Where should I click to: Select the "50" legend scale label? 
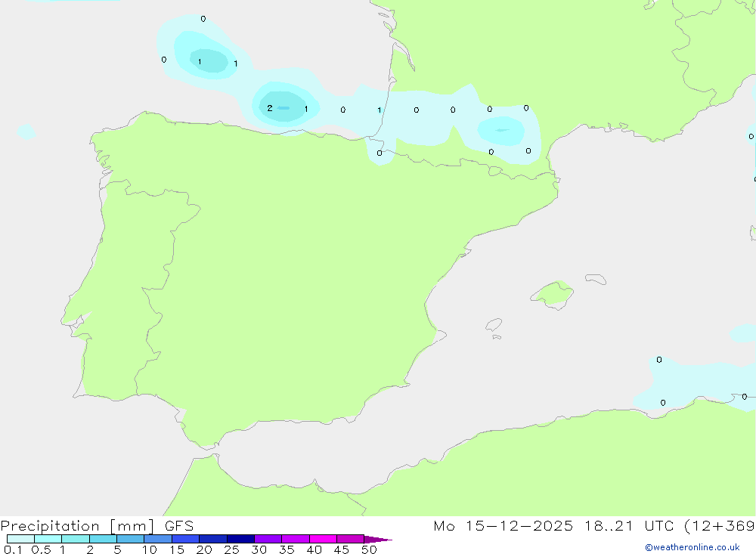369,549
